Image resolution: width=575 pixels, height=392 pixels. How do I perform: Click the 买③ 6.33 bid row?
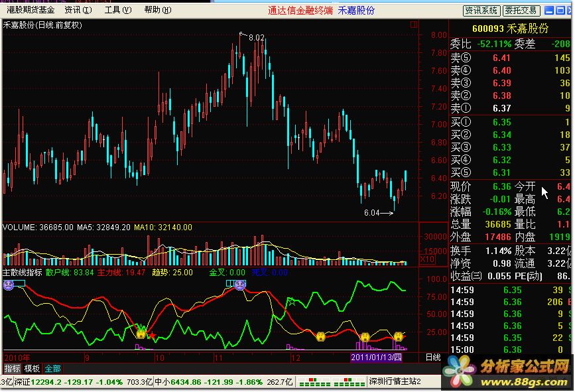(x=510, y=147)
